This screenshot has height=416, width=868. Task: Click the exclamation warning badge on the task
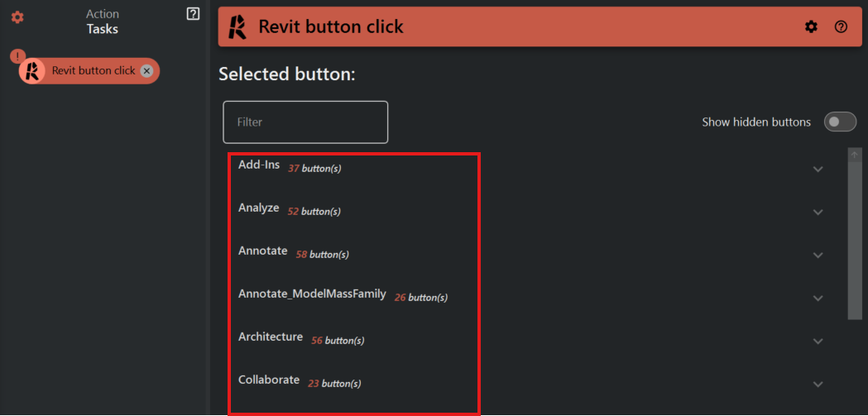tap(17, 56)
